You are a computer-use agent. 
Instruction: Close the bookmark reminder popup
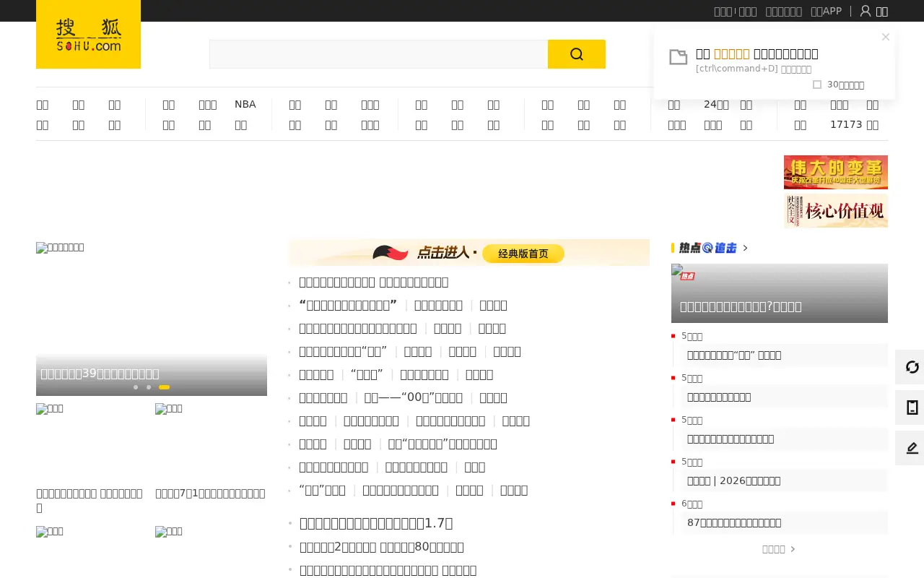[886, 37]
